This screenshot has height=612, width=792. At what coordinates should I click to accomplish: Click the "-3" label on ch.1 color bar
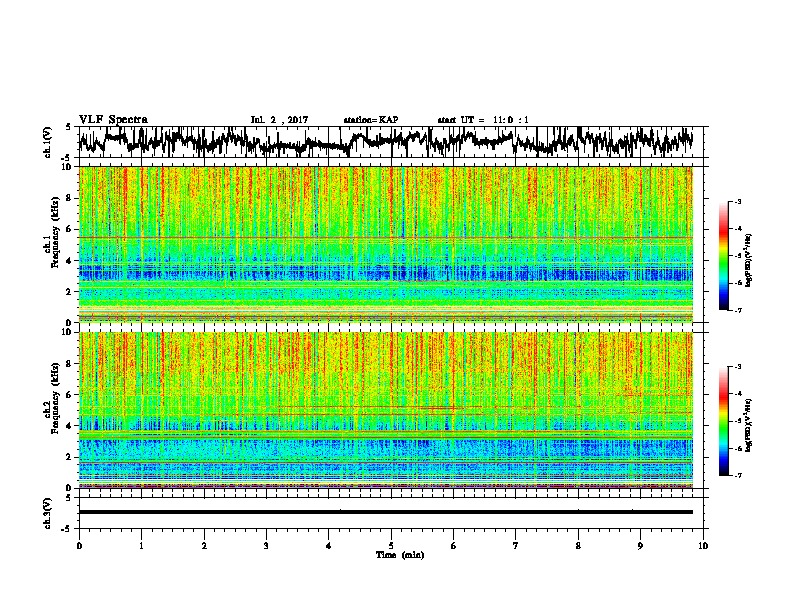click(x=738, y=201)
